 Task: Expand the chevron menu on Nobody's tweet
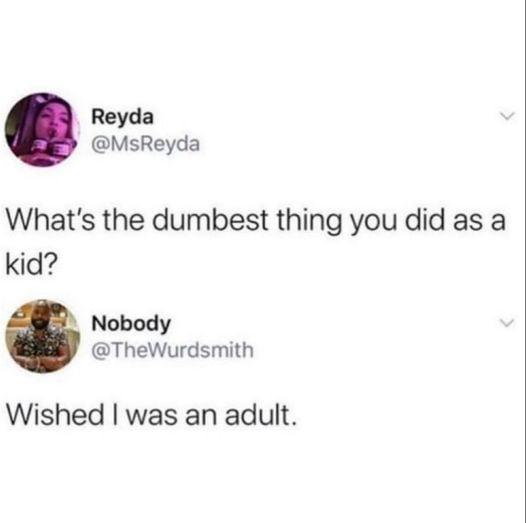(507, 323)
